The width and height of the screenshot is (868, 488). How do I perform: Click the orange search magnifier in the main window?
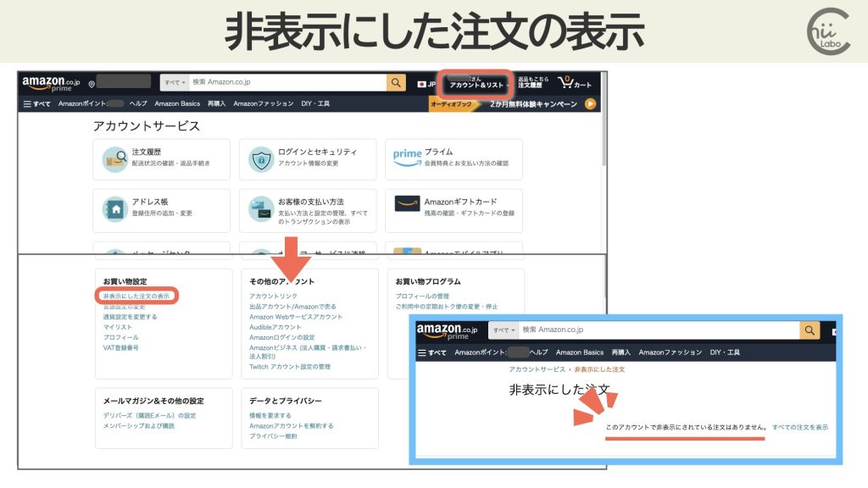[396, 82]
